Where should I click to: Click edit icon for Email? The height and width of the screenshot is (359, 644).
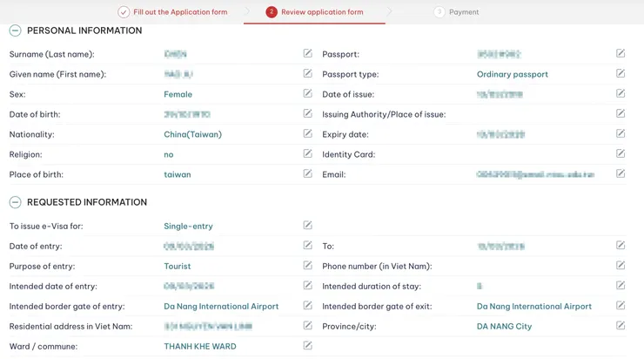[621, 174]
